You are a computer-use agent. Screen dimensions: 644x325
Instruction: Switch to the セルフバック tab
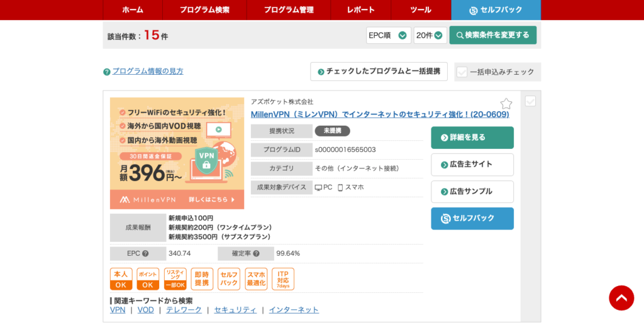click(496, 10)
